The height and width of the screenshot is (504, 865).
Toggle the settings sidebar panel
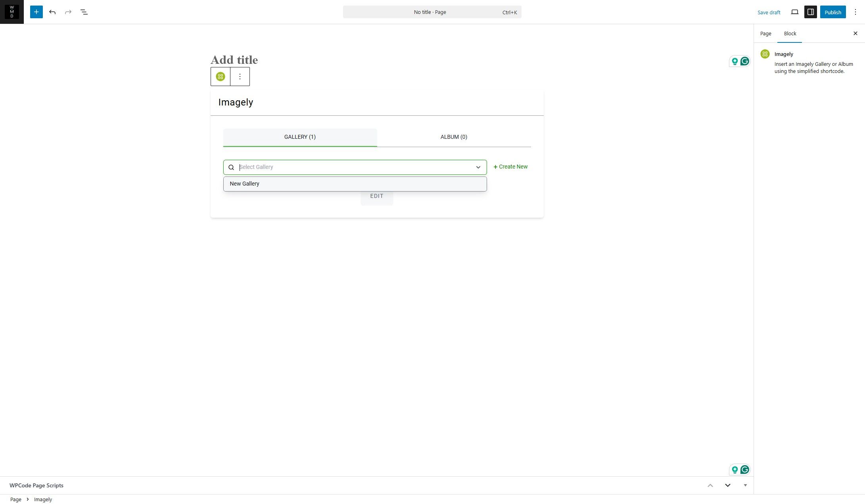[811, 12]
